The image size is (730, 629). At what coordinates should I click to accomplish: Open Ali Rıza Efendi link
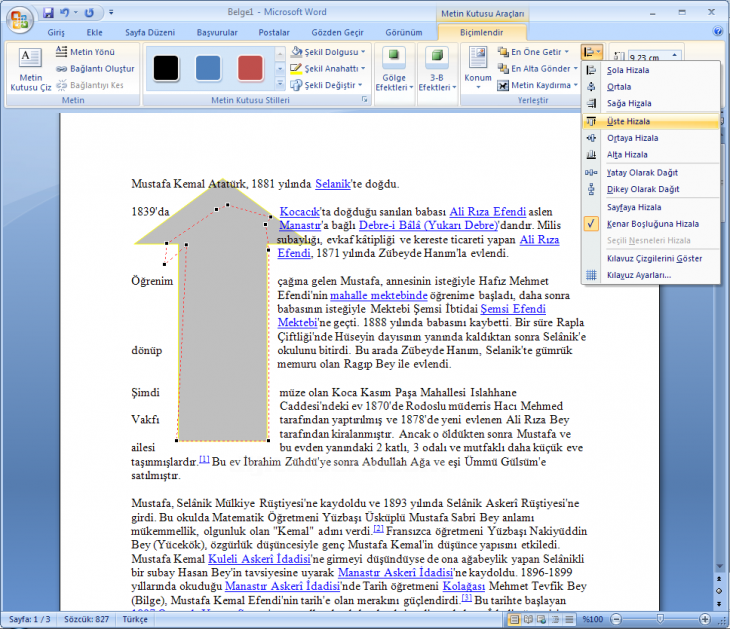pos(487,212)
